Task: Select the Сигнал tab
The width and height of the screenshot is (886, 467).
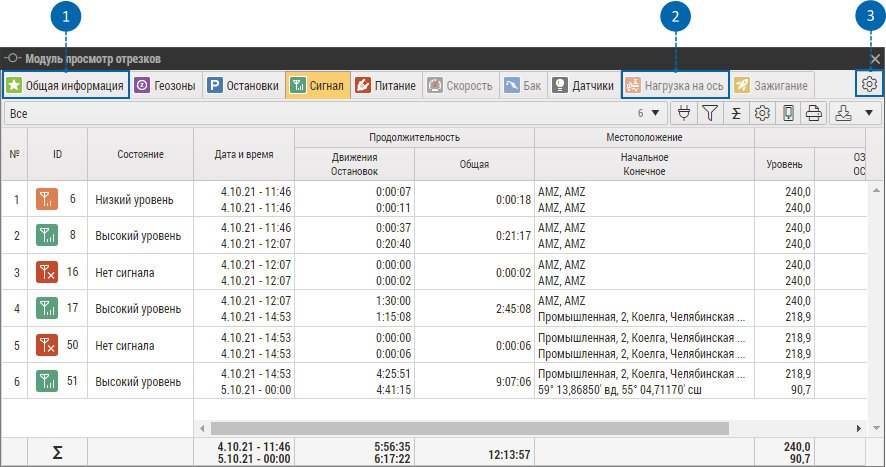Action: pyautogui.click(x=318, y=85)
